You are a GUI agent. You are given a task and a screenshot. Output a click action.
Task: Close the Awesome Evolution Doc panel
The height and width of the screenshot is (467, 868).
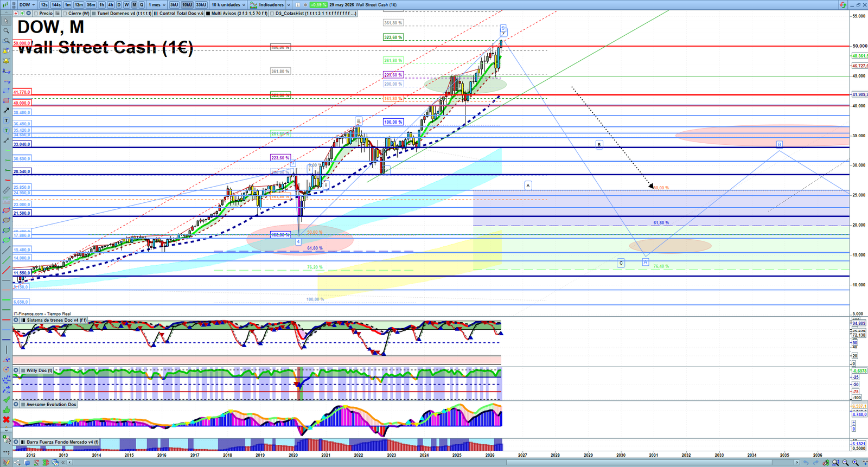click(16, 404)
